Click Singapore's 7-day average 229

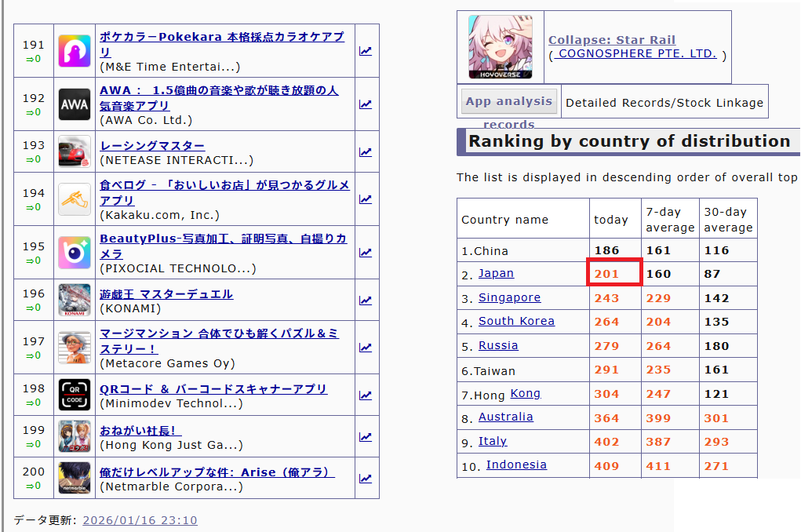click(658, 298)
